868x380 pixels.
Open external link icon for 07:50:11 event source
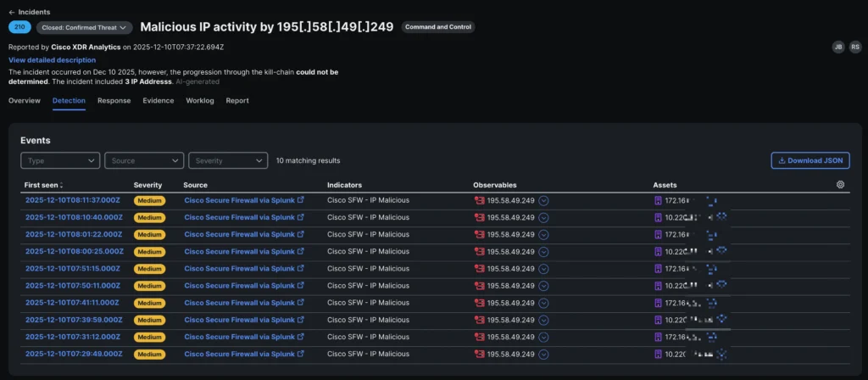tap(301, 285)
